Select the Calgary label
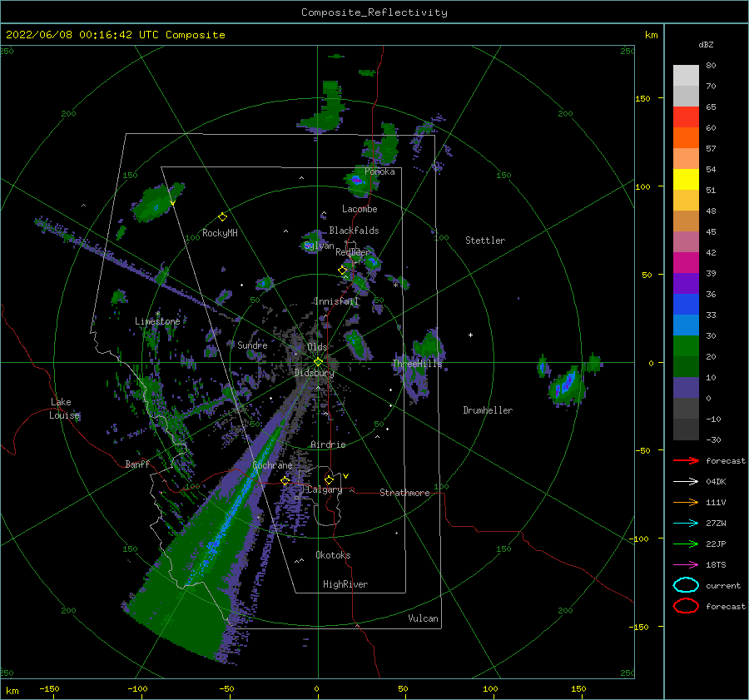 pyautogui.click(x=325, y=489)
